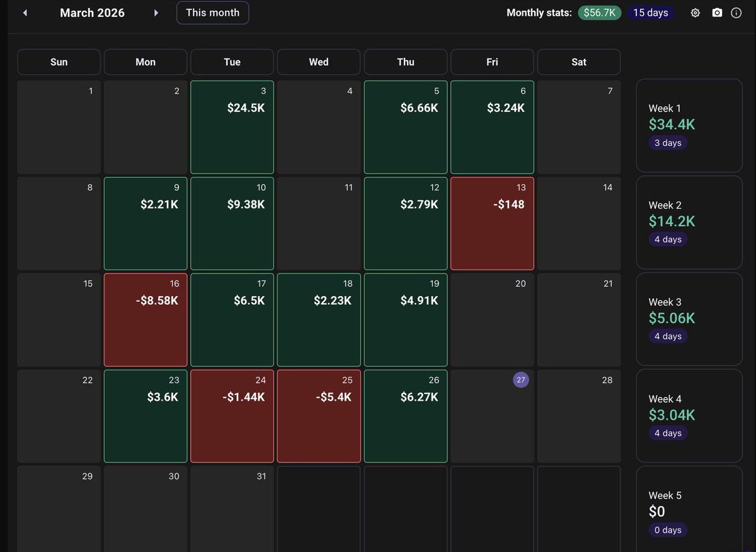Advance to next month with right arrow
This screenshot has height=552, width=756.
click(156, 13)
